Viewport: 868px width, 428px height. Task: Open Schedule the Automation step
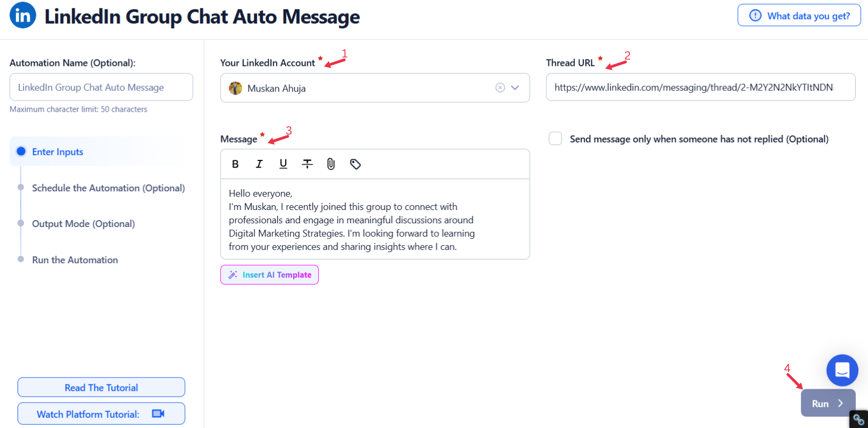108,188
